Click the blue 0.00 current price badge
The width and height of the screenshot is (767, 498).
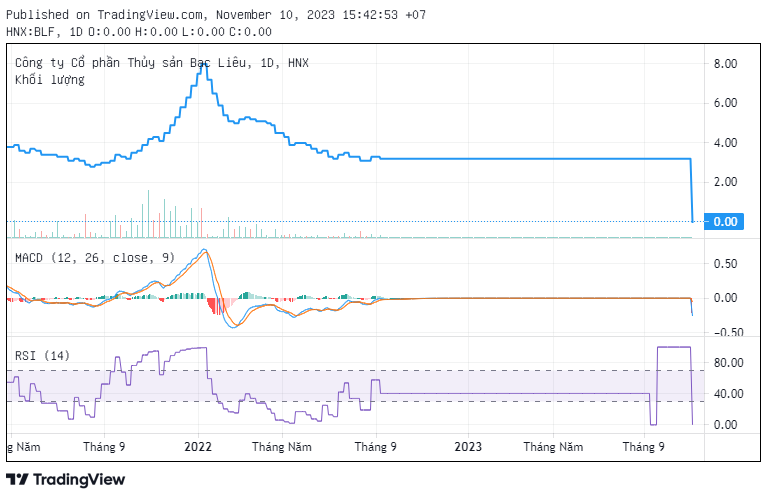tap(724, 221)
